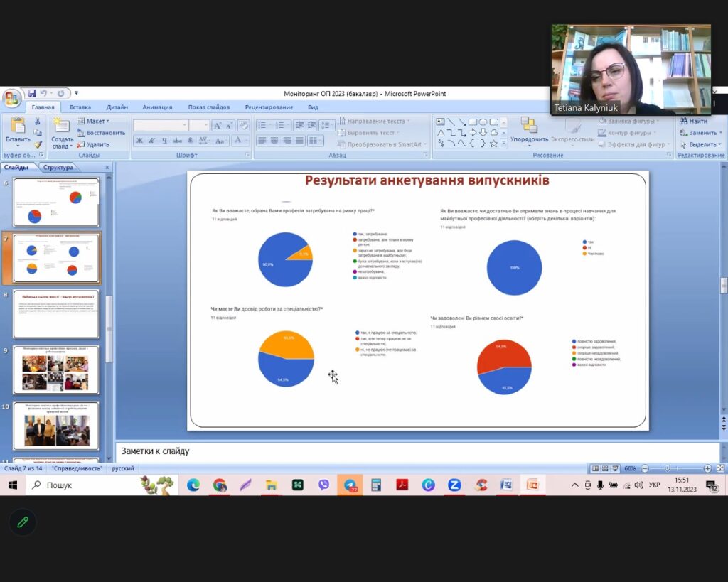Click the Удалить delete slide button
Viewport: 728px width, 582px height.
click(x=92, y=144)
